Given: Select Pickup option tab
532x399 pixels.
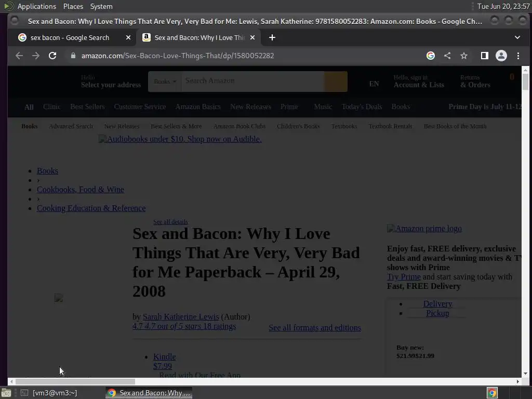Looking at the screenshot, I should click(x=437, y=313).
